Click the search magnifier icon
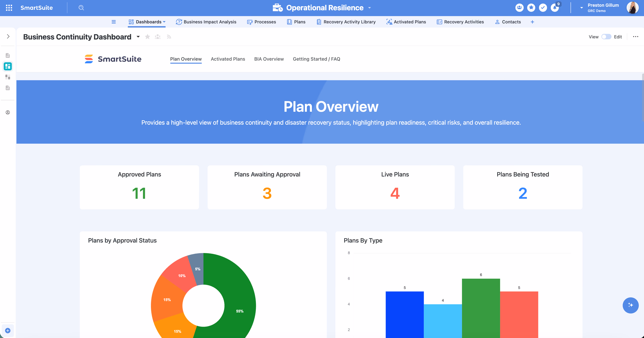 [x=81, y=8]
